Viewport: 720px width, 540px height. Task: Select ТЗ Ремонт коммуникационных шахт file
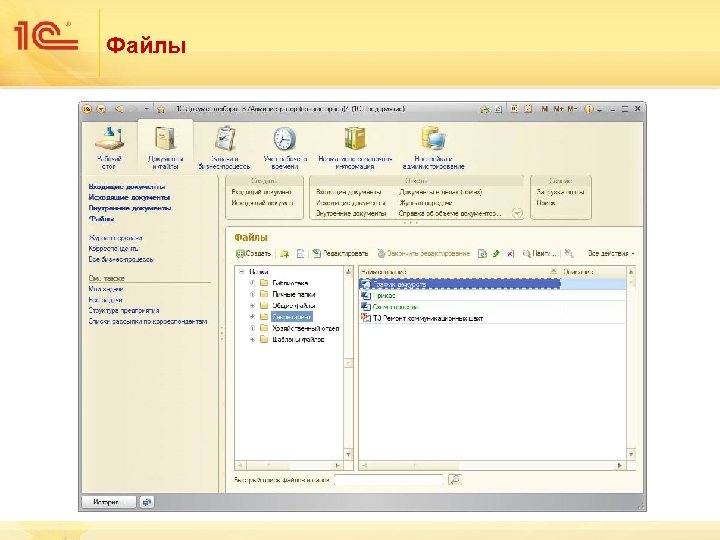[492, 318]
